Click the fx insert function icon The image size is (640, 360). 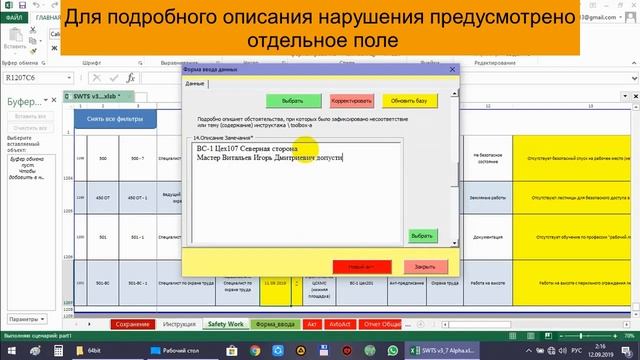pos(131,78)
